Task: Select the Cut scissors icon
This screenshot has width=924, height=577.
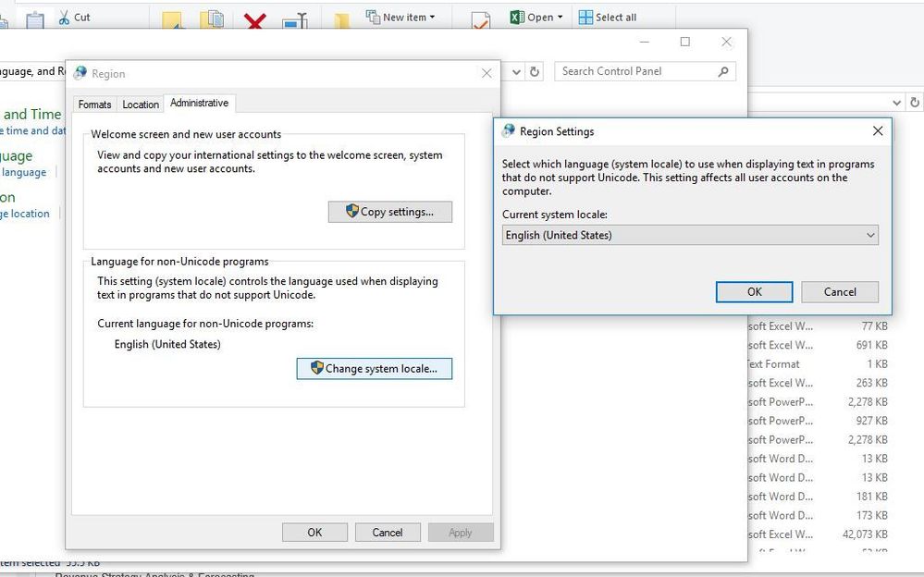Action: [63, 16]
